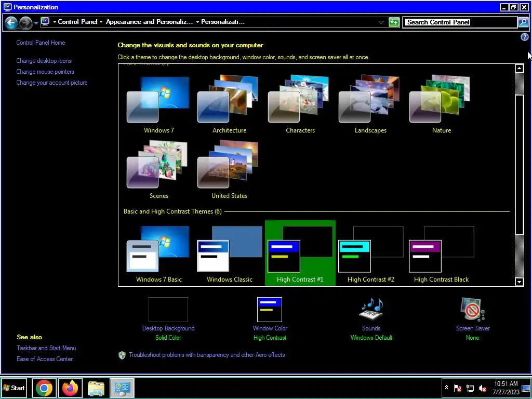Open the Start menu
Viewport: 532px width, 399px height.
click(x=14, y=388)
